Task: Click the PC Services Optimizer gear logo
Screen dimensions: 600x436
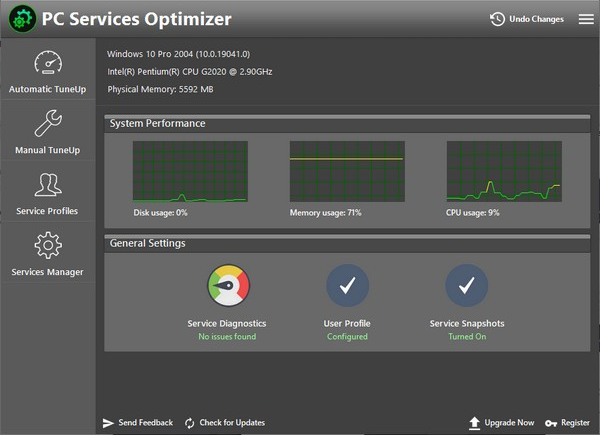Action: [23, 19]
